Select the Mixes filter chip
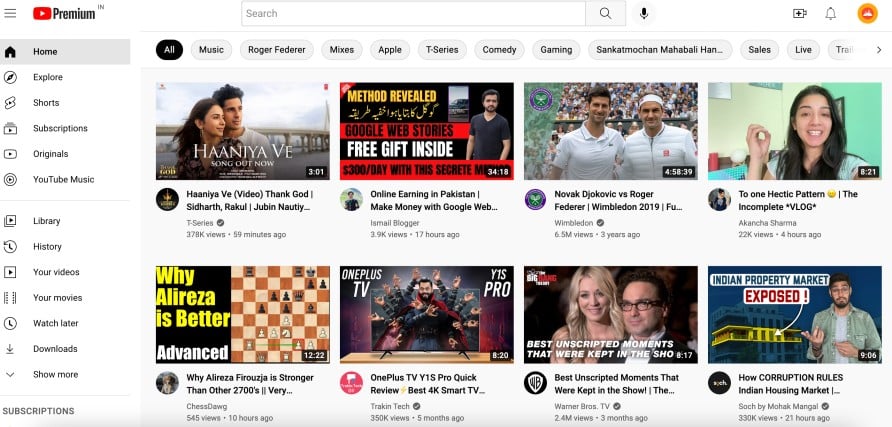 (x=342, y=50)
